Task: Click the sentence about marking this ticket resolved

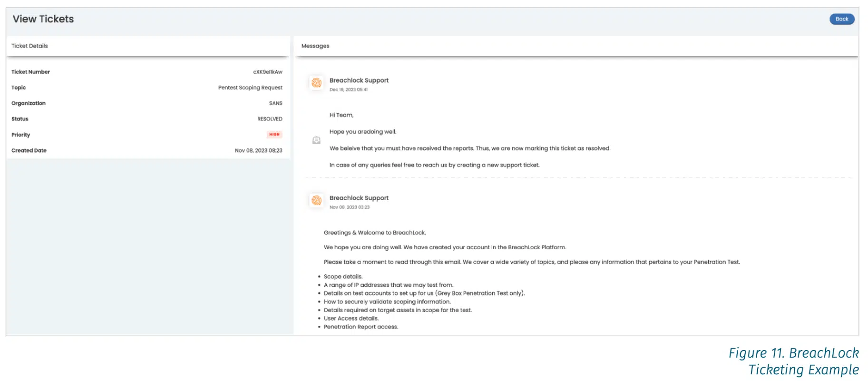Action: pos(470,148)
